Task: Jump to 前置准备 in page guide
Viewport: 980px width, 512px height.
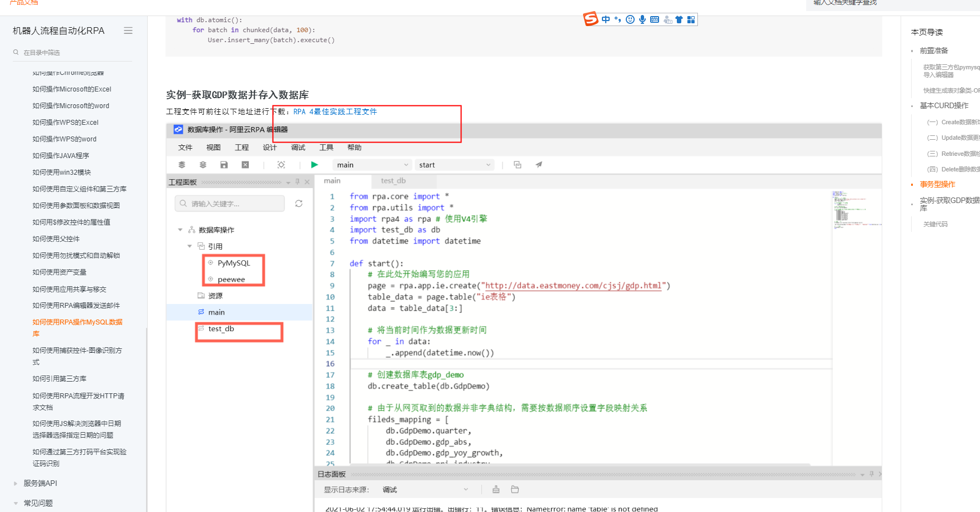Action: coord(934,50)
